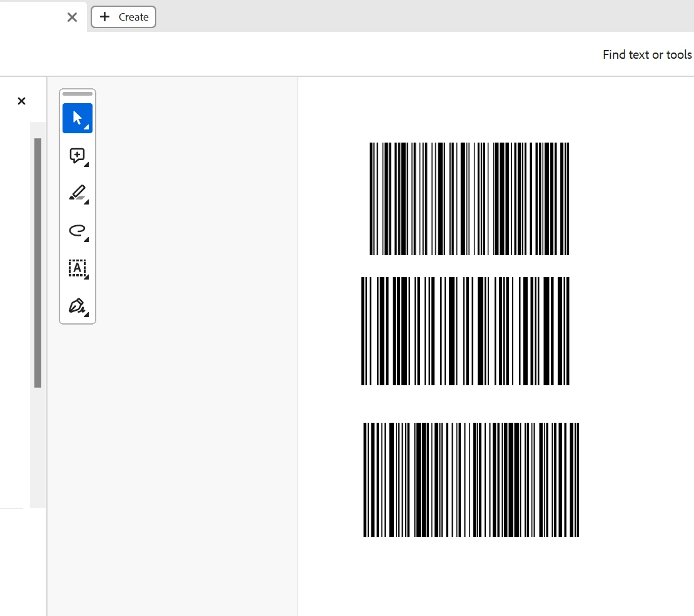The width and height of the screenshot is (694, 616).
Task: Expand the comment tool's corner triangle
Action: click(x=87, y=164)
